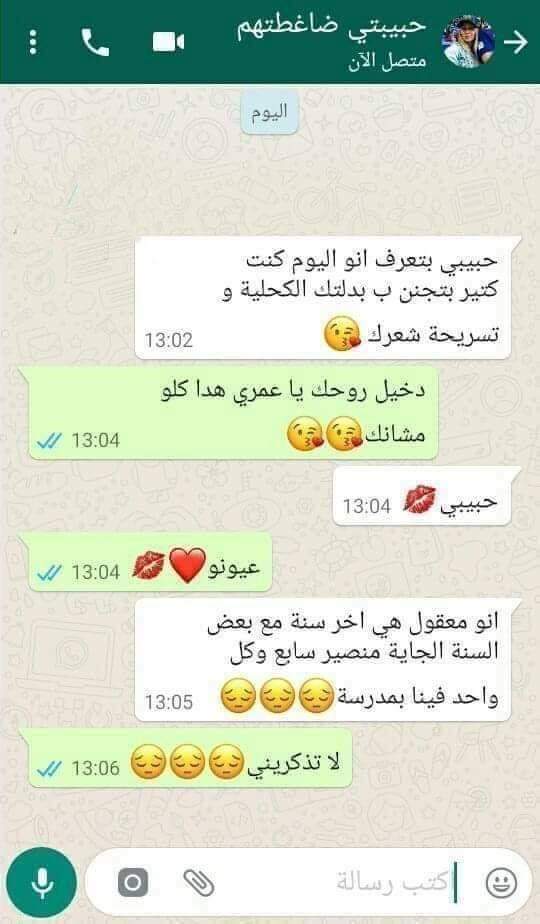This screenshot has height=924, width=540.
Task: Open attachments with the paperclip icon
Action: coord(199,882)
